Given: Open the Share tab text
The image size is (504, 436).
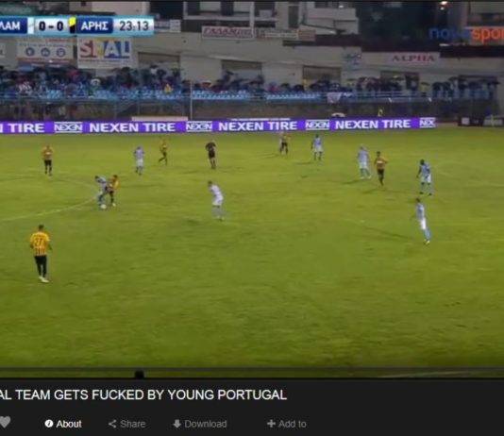Looking at the screenshot, I should point(133,424).
